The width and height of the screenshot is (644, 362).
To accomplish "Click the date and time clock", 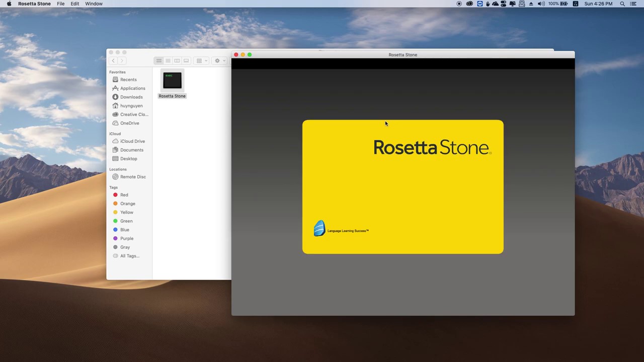I will (598, 4).
